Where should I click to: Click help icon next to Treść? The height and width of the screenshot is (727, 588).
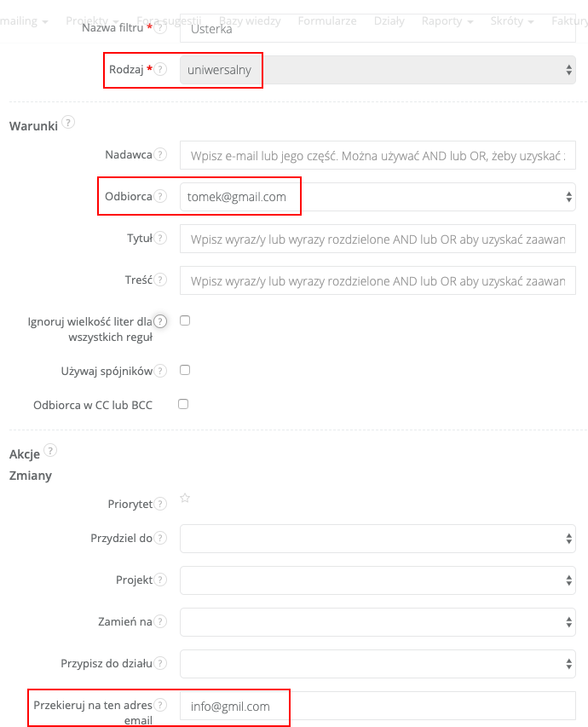[161, 280]
